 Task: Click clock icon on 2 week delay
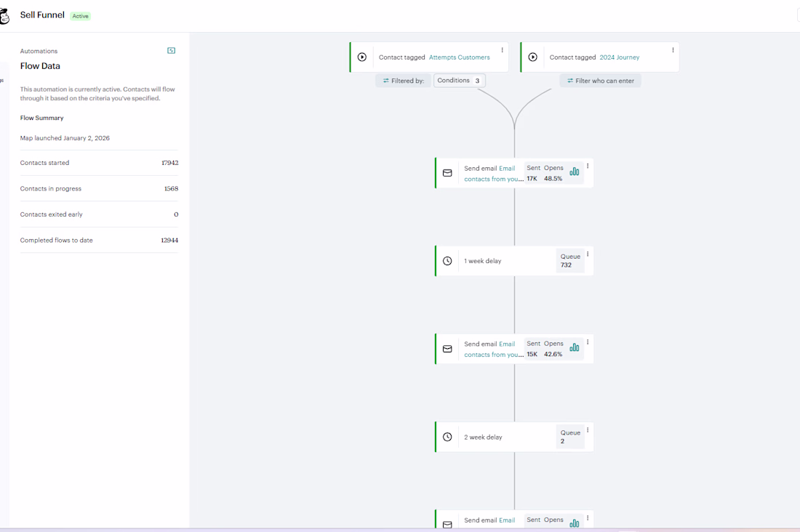(x=447, y=437)
